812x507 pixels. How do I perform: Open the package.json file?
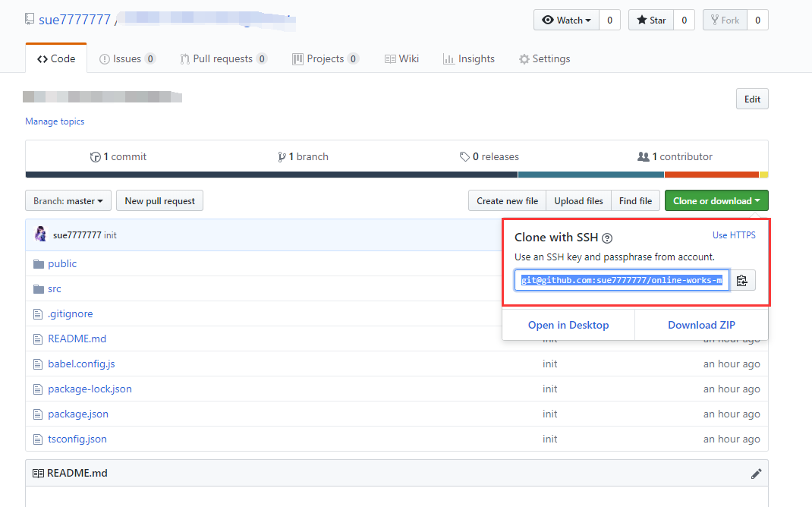tap(78, 414)
